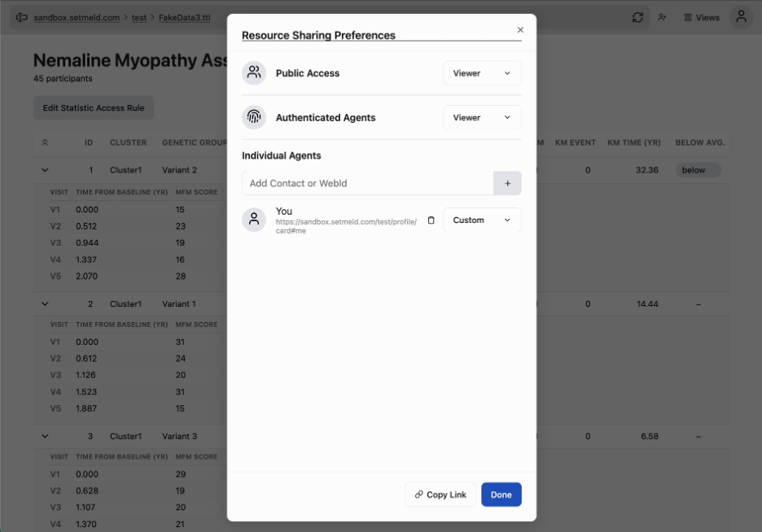Click the 0.512 time from baseline value
This screenshot has height=532, width=762.
(x=86, y=226)
